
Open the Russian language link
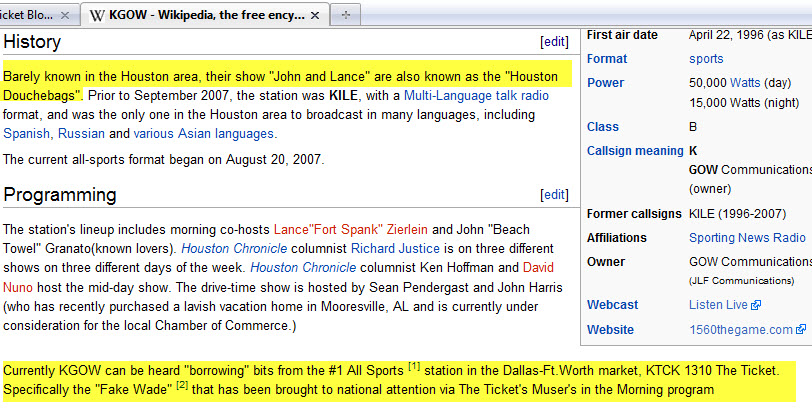(x=81, y=133)
